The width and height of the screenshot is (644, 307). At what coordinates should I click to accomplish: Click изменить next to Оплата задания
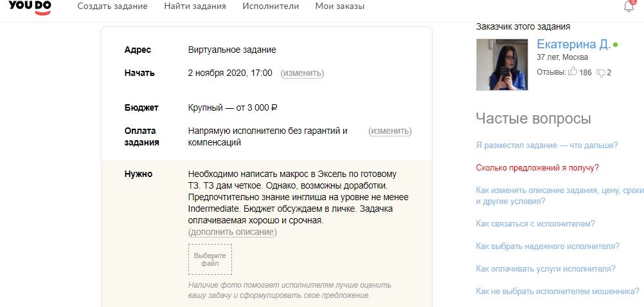click(x=389, y=131)
